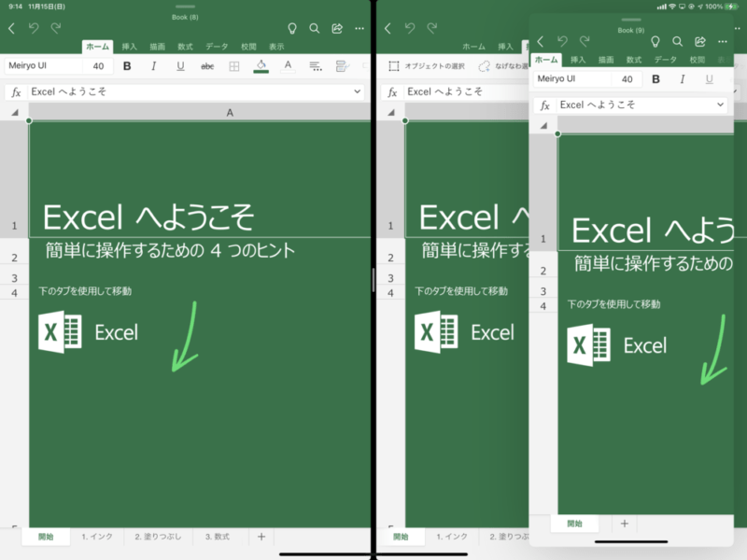Expand formula bar in left window
This screenshot has width=747, height=560.
[x=357, y=91]
